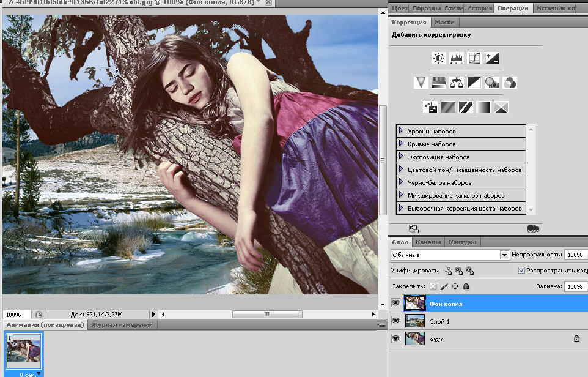
Task: Open the layer blending mode dropdown Обычные
Action: [x=450, y=255]
